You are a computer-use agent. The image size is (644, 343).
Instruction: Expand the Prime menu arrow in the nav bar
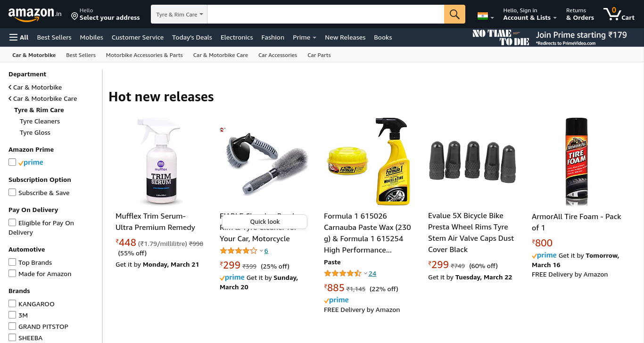click(314, 38)
